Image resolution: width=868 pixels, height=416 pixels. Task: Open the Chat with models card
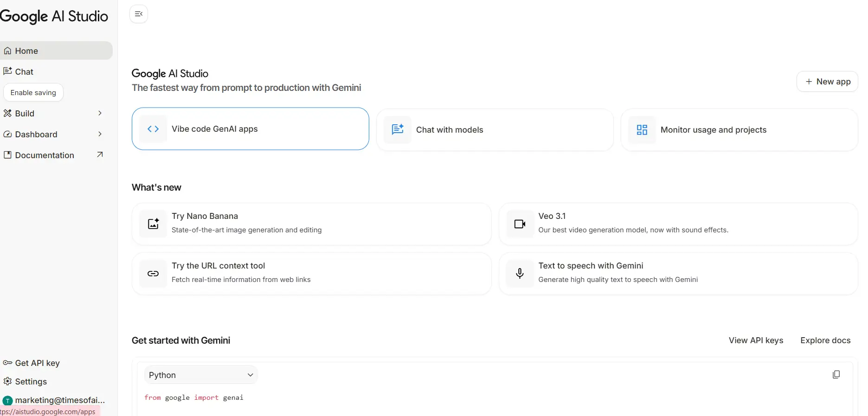(x=495, y=130)
